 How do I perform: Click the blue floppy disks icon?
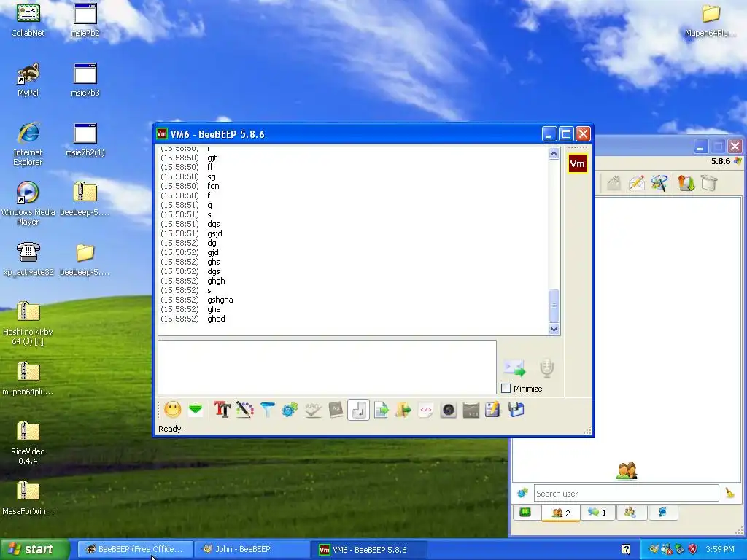pyautogui.click(x=516, y=410)
